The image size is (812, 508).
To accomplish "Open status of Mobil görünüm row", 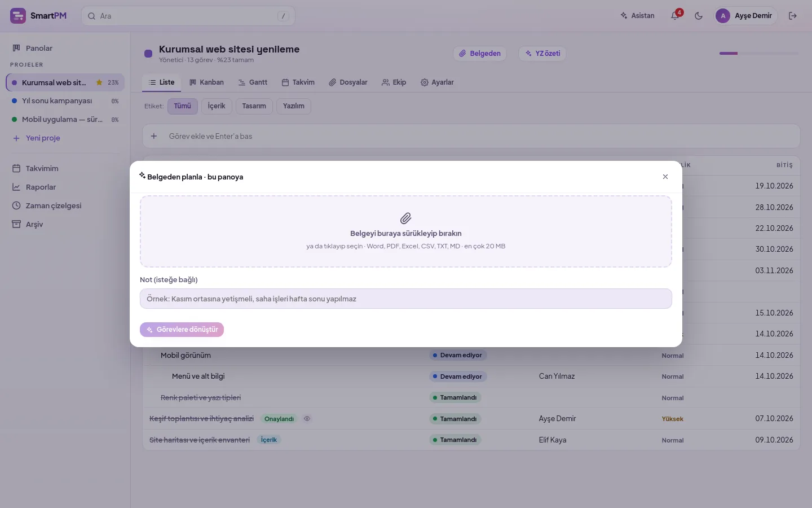I will [458, 356].
